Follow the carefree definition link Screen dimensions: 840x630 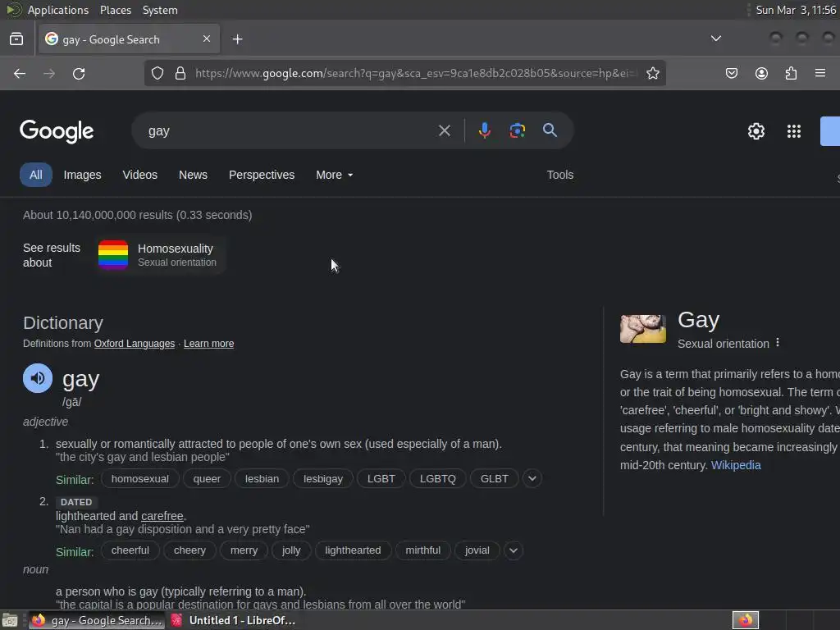[162, 516]
